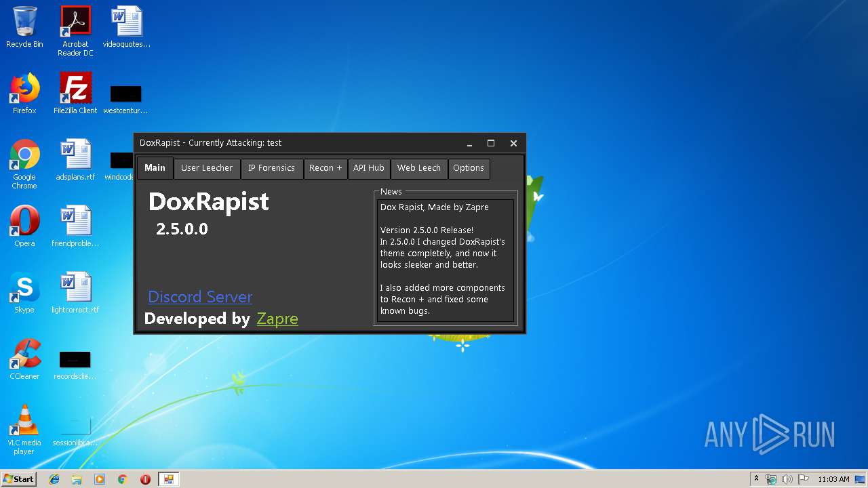Select adsplans.rtf on the desktop
Viewport: 868px width, 488px height.
click(75, 160)
